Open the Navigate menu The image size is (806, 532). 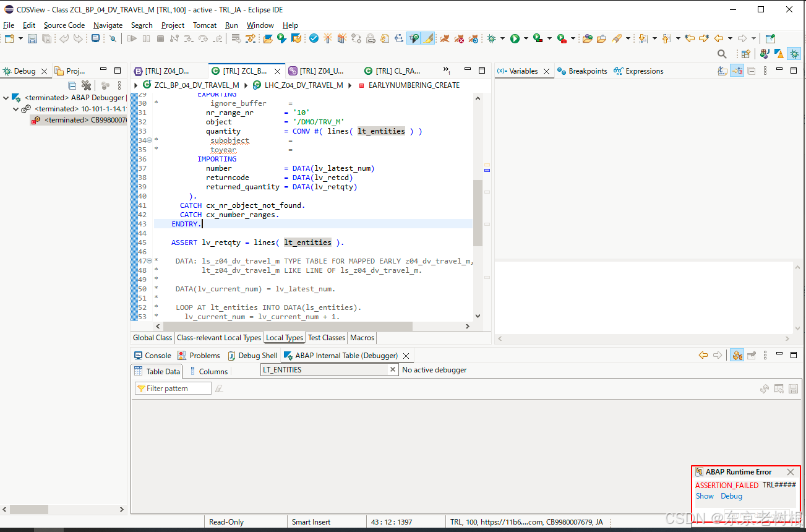108,25
